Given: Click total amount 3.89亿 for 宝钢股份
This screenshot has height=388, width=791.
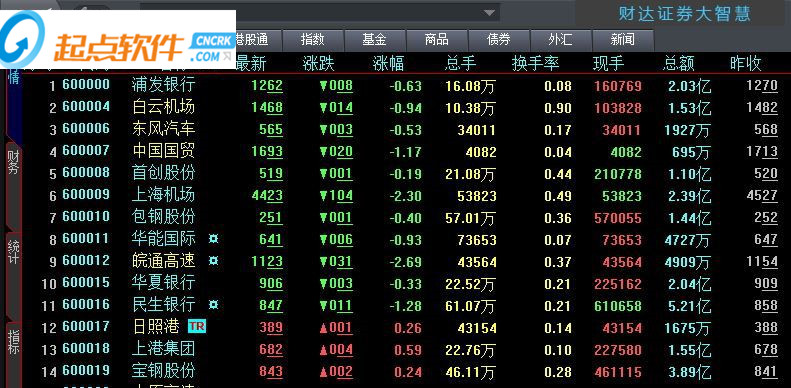Looking at the screenshot, I should (x=689, y=372).
